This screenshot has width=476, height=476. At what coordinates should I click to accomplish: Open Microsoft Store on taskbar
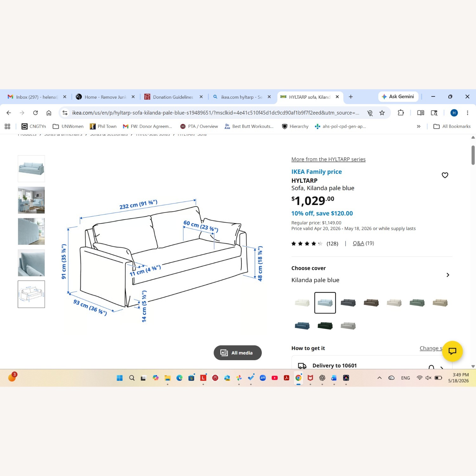[x=191, y=378]
